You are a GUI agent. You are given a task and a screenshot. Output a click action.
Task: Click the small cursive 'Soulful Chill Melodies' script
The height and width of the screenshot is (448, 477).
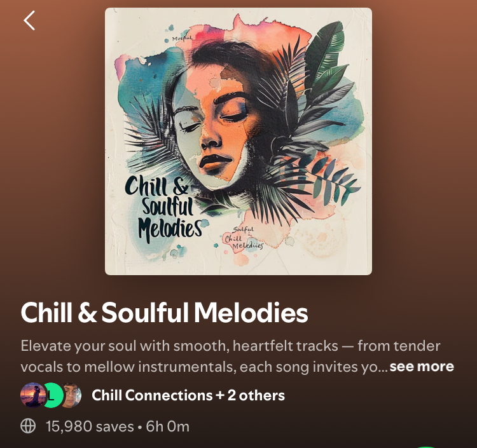click(244, 238)
